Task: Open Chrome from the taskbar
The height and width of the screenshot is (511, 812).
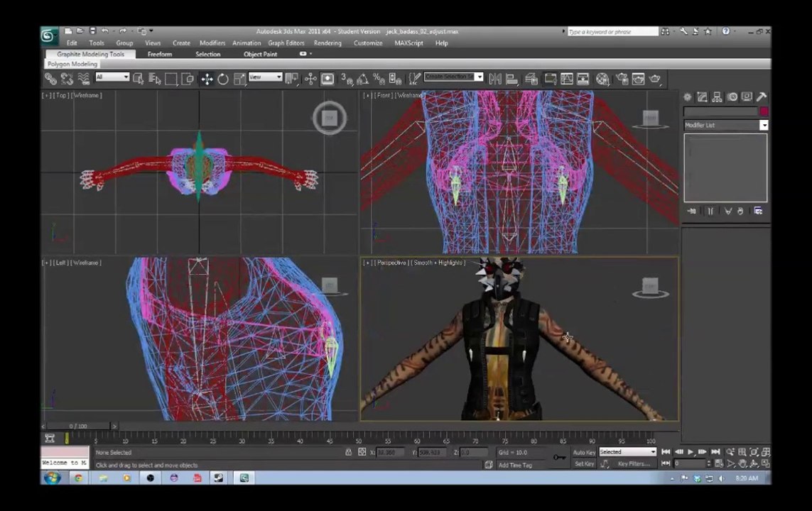Action: 79,478
